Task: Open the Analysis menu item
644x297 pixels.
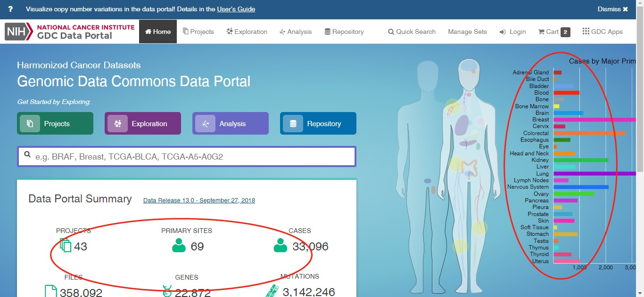Action: point(296,32)
